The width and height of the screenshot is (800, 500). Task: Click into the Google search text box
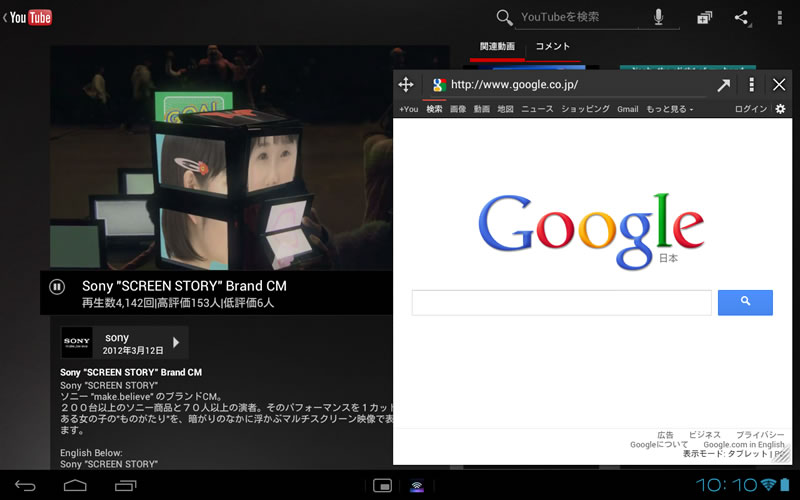(561, 302)
